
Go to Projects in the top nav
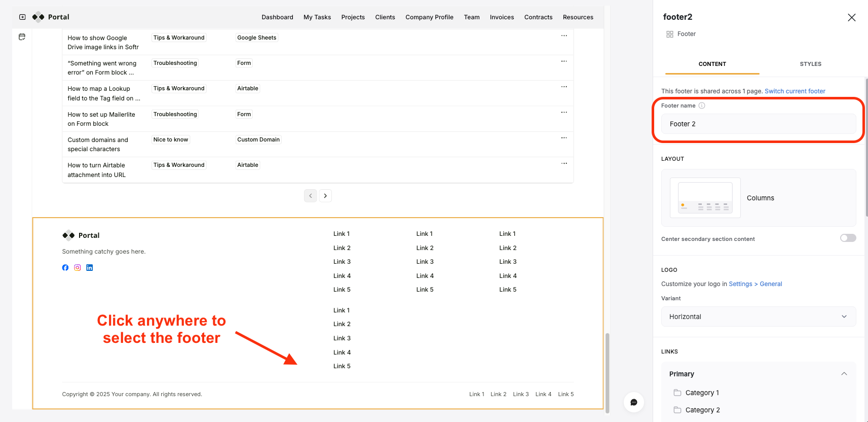(x=353, y=17)
